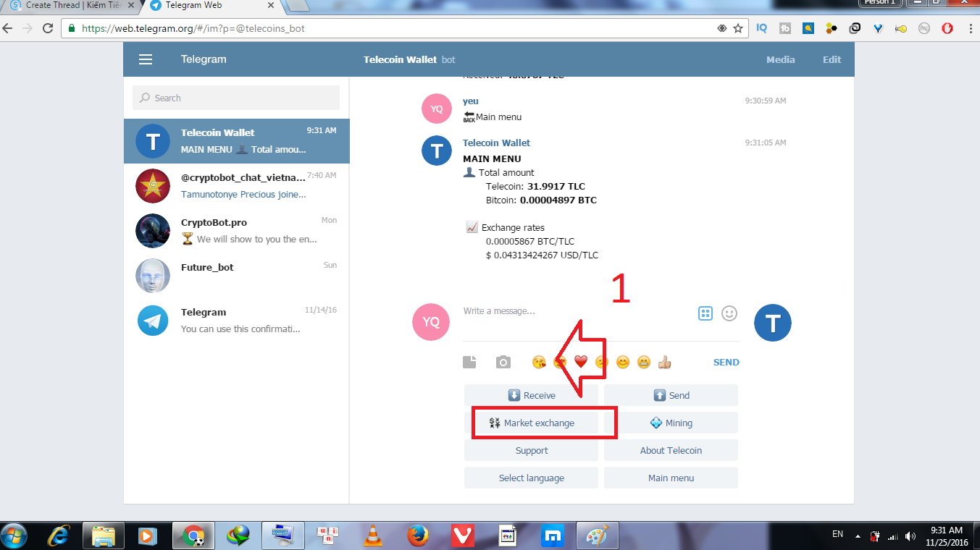Open Maxthon browser from taskbar
Screen dimensions: 980x550
[x=553, y=536]
